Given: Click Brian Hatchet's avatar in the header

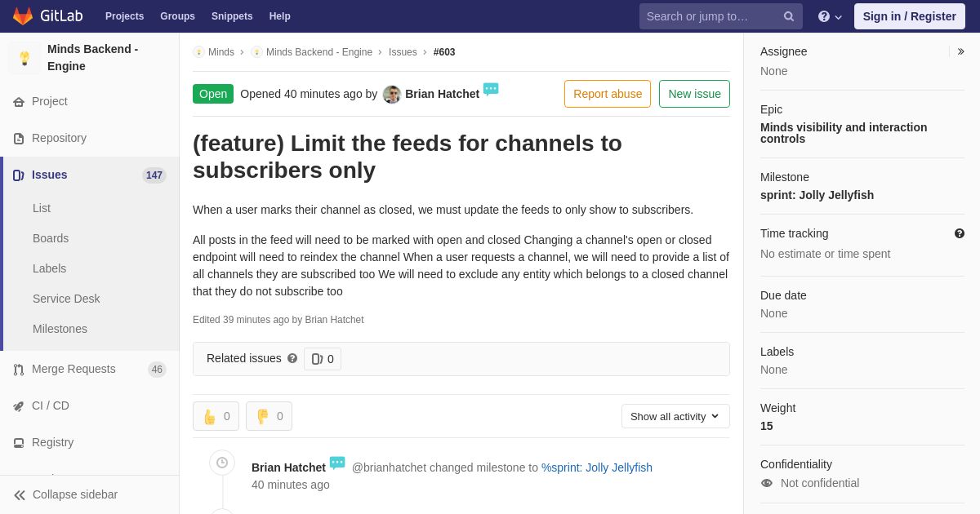Looking at the screenshot, I should point(392,95).
